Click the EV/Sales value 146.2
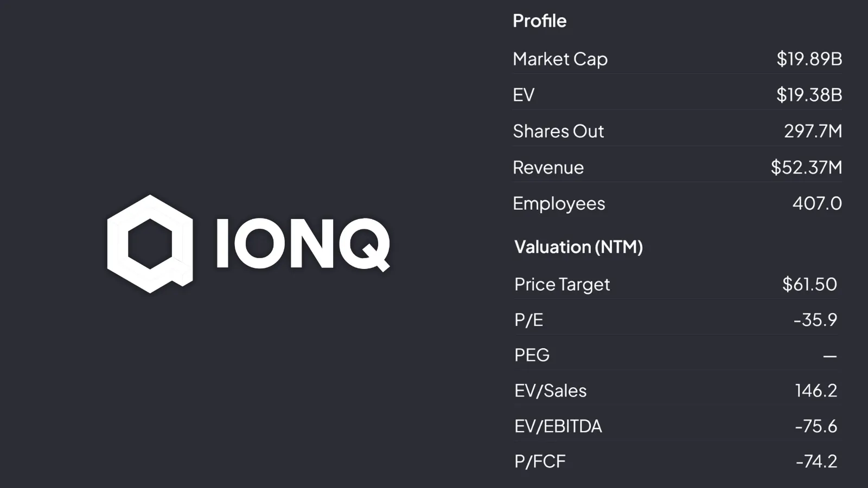868x488 pixels. pyautogui.click(x=816, y=390)
